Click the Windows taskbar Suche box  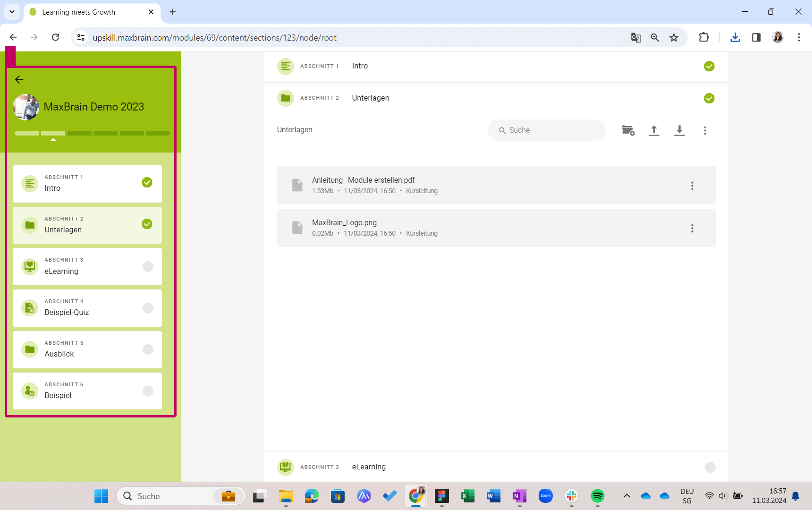click(181, 496)
